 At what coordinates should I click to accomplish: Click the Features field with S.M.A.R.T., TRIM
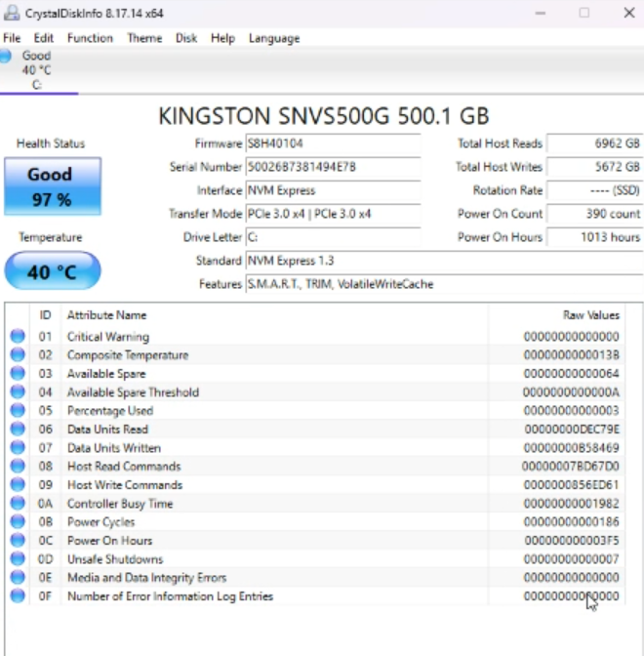coord(445,284)
